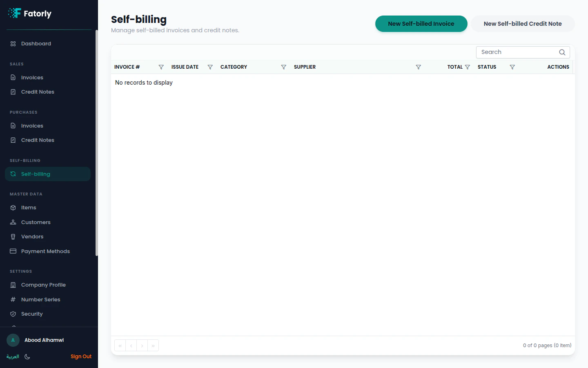Open Company Profile settings
This screenshot has height=368, width=588.
[x=48, y=285]
